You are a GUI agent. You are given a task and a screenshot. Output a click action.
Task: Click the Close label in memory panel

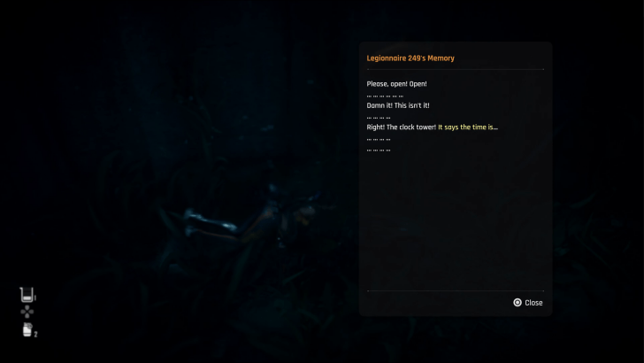[x=533, y=303]
